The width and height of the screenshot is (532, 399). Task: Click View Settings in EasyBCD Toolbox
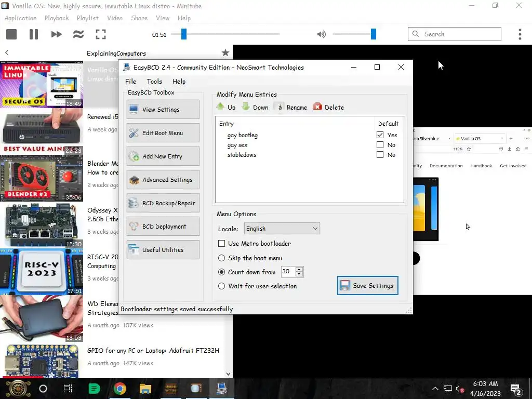[163, 109]
